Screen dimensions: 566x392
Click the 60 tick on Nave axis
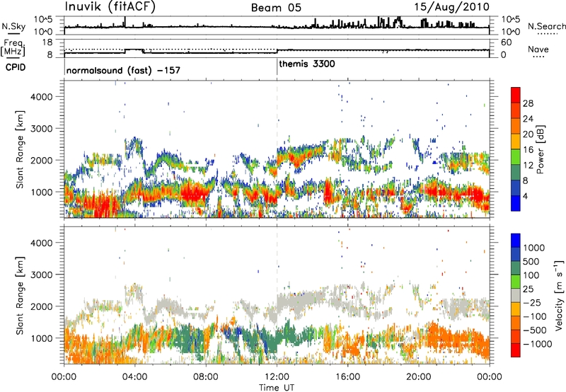507,42
